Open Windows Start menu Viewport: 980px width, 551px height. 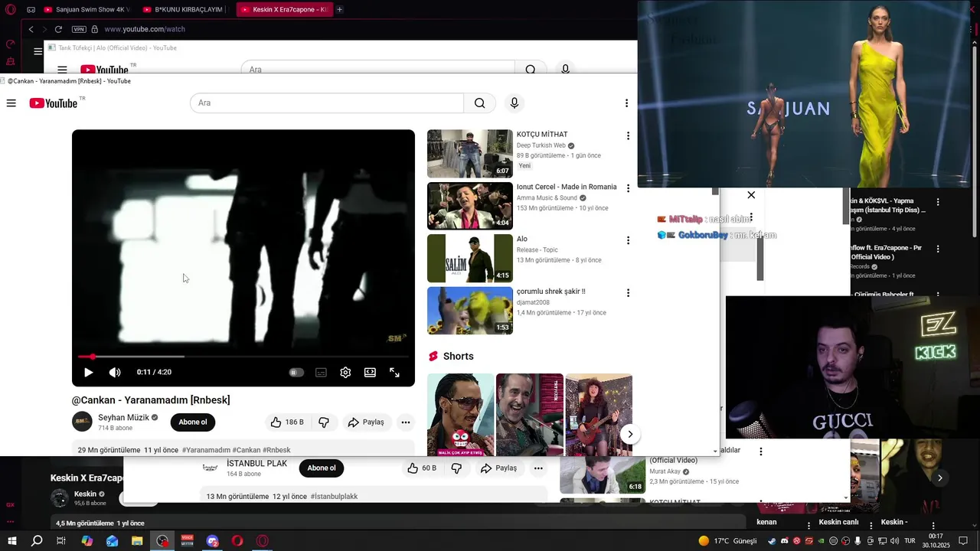coord(12,541)
